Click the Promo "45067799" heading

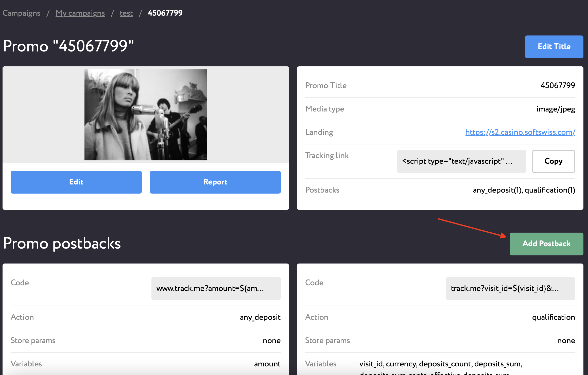(68, 46)
